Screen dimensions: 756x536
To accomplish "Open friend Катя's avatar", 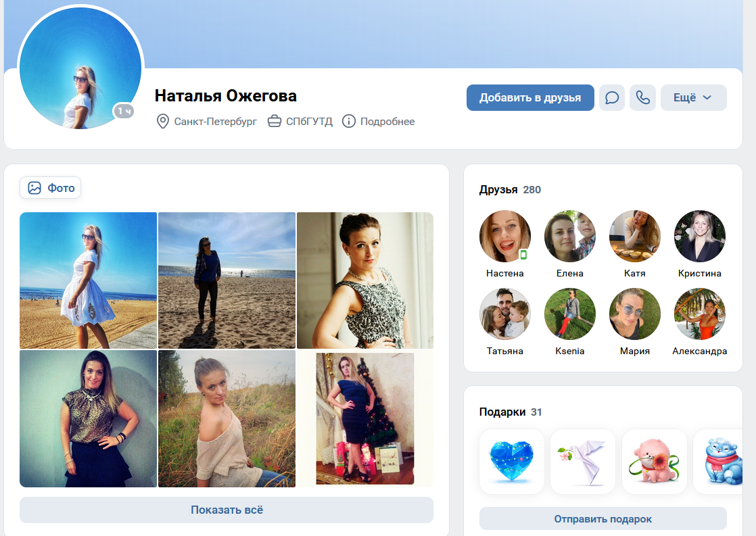I will pyautogui.click(x=634, y=236).
